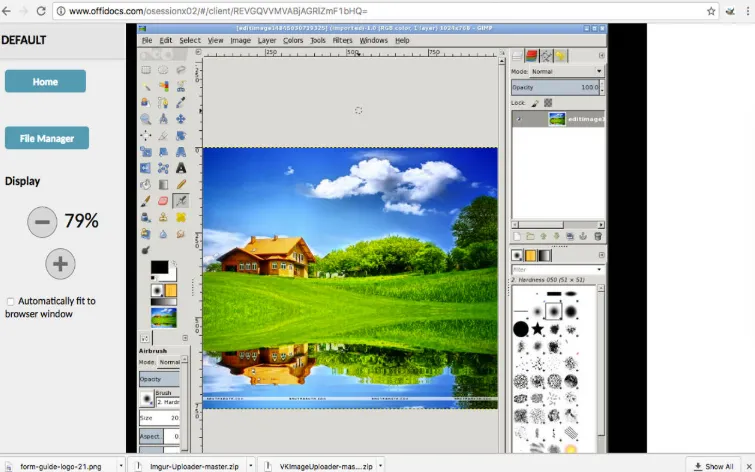Screen dimensions: 755x472
Task: Select the Dodge/Burn tool
Action: pyautogui.click(x=146, y=250)
